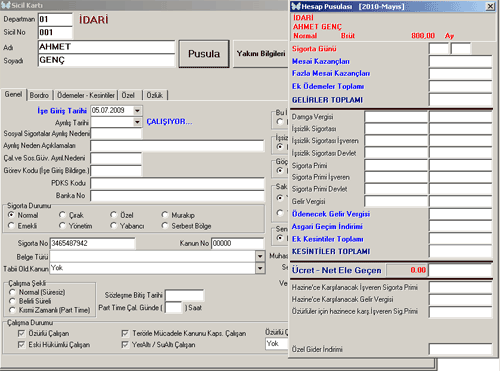Click the Part Time Çal. Günde saat field
Image resolution: width=500 pixels, height=371 pixels.
(174, 307)
